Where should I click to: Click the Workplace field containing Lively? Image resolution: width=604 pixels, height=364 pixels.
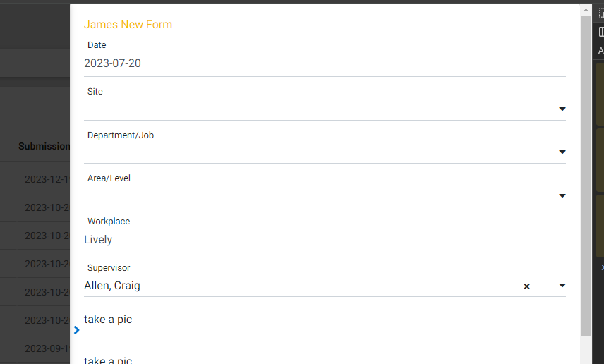(x=325, y=240)
